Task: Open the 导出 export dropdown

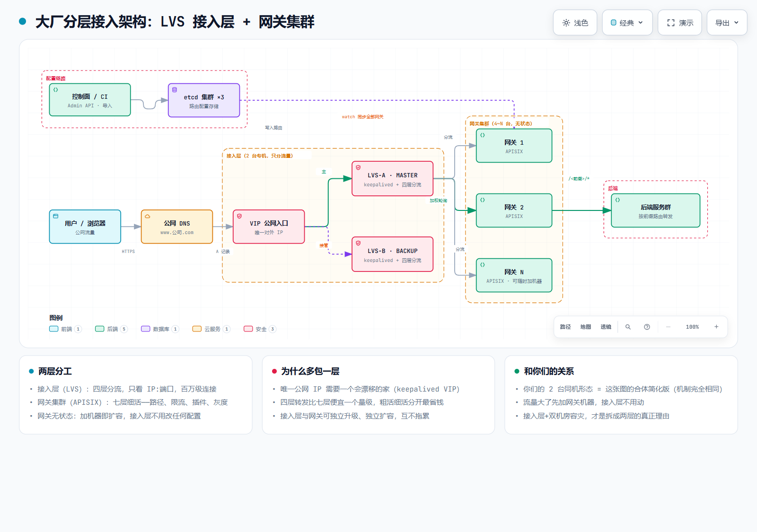Action: pos(727,23)
